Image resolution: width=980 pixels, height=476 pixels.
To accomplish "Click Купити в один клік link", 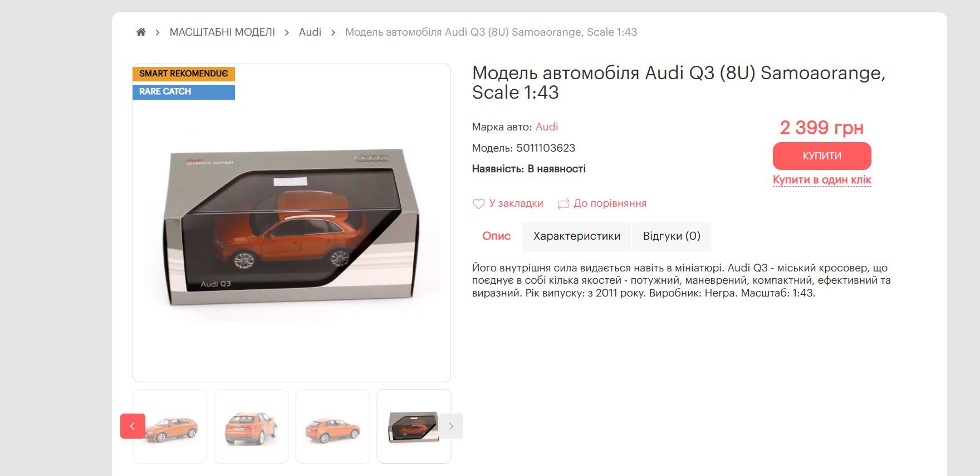I will (x=822, y=180).
